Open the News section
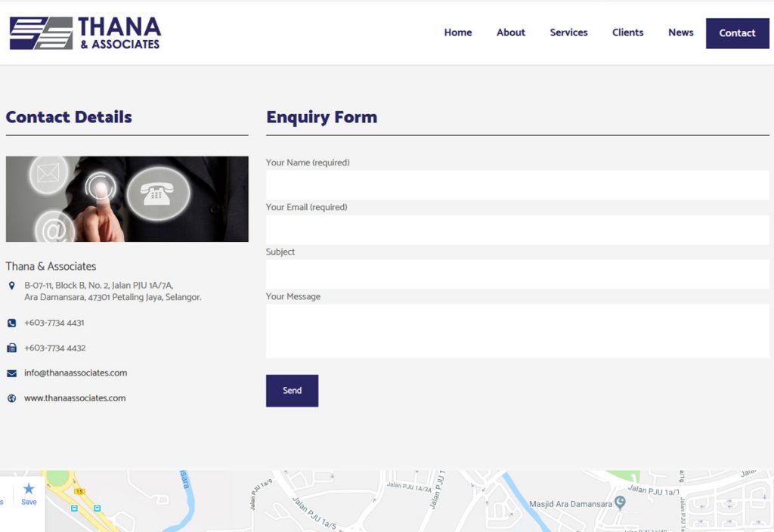The width and height of the screenshot is (774, 532). pyautogui.click(x=680, y=32)
